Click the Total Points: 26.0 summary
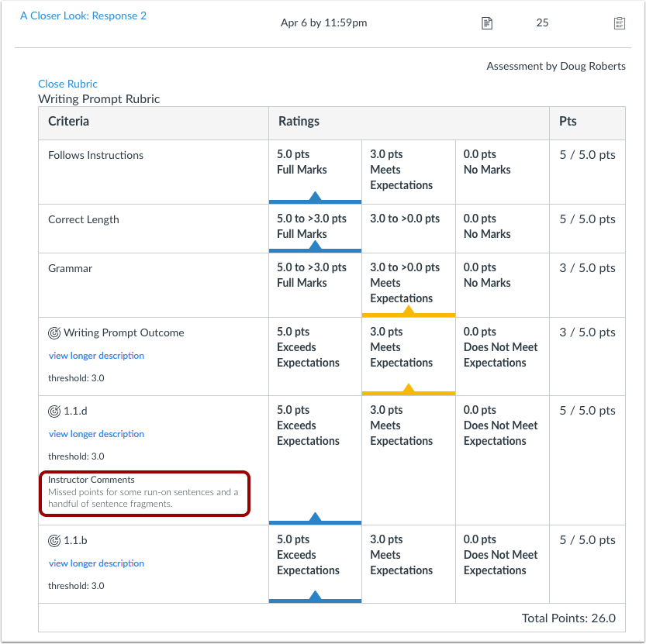The height and width of the screenshot is (644, 646). [569, 618]
